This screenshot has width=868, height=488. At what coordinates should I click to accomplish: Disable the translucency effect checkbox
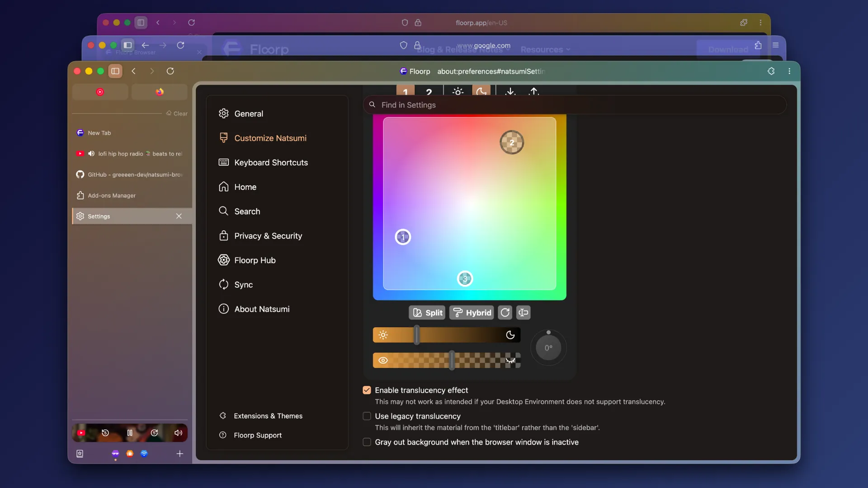tap(367, 390)
